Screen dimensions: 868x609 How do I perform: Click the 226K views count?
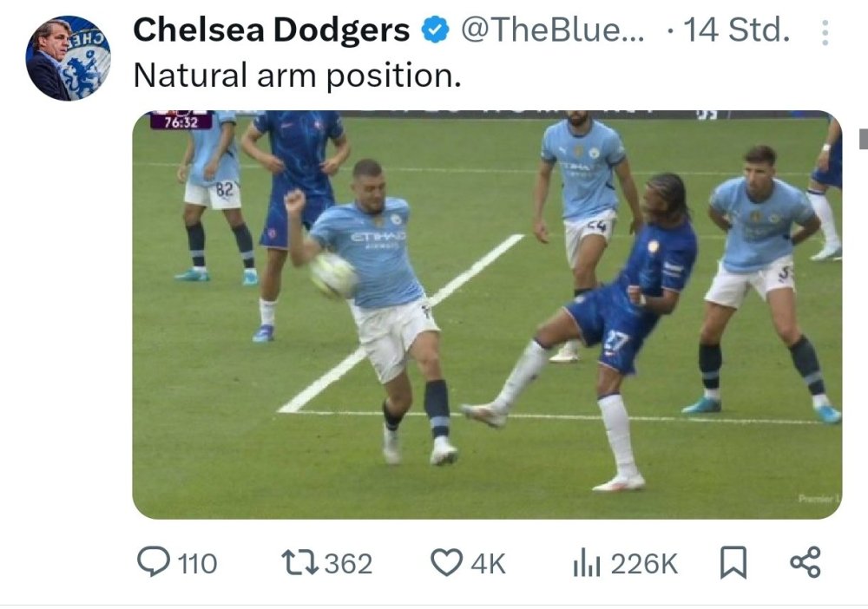(x=644, y=564)
